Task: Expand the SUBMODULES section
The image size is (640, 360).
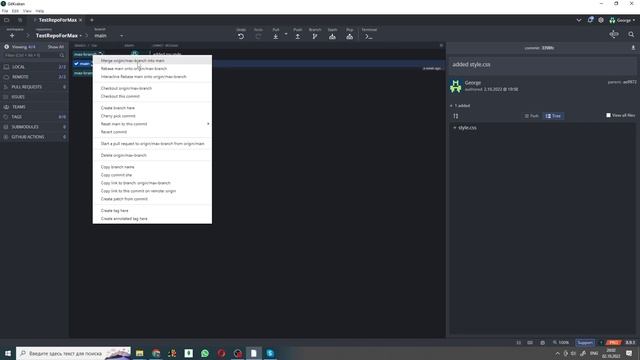Action: pyautogui.click(x=34, y=127)
